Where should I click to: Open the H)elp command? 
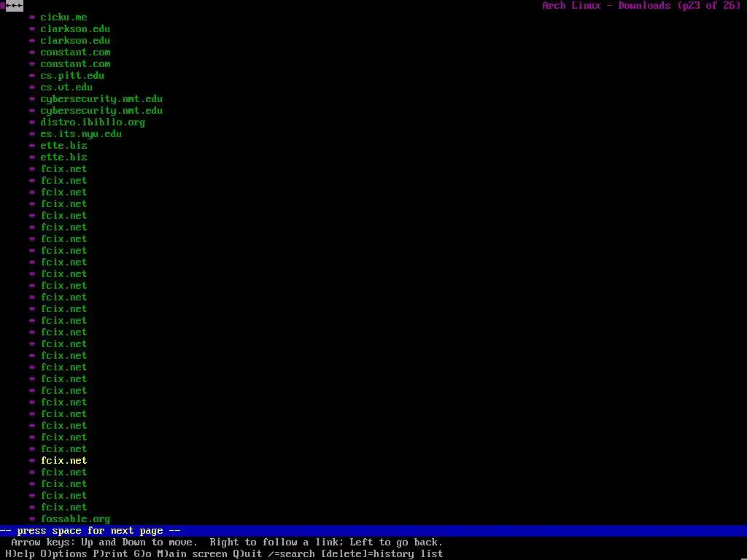(x=20, y=554)
